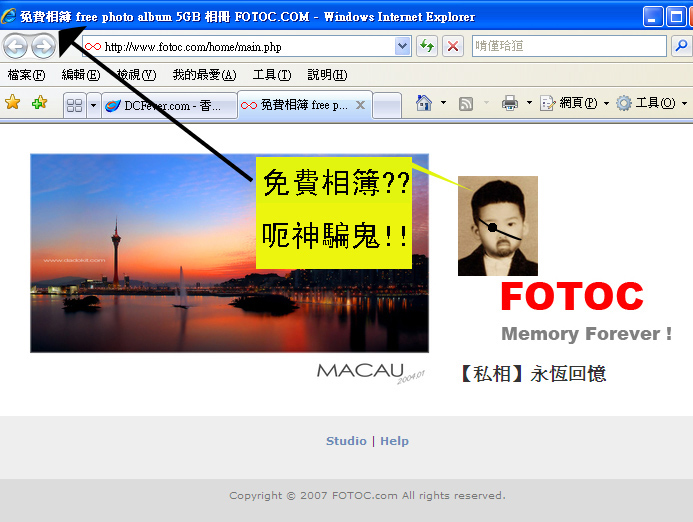Add to Favorites green plus star icon

click(x=39, y=103)
